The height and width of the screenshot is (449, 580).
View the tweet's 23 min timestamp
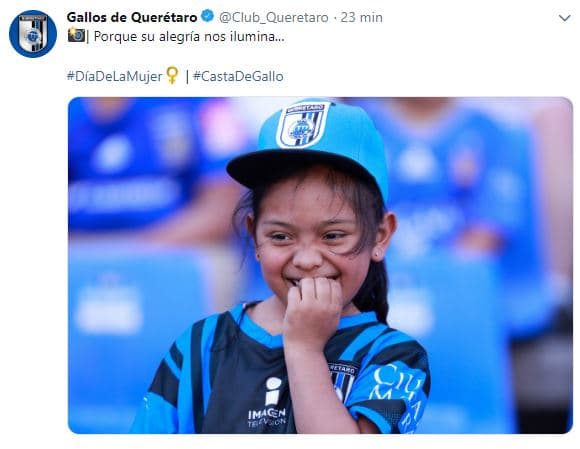[361, 17]
